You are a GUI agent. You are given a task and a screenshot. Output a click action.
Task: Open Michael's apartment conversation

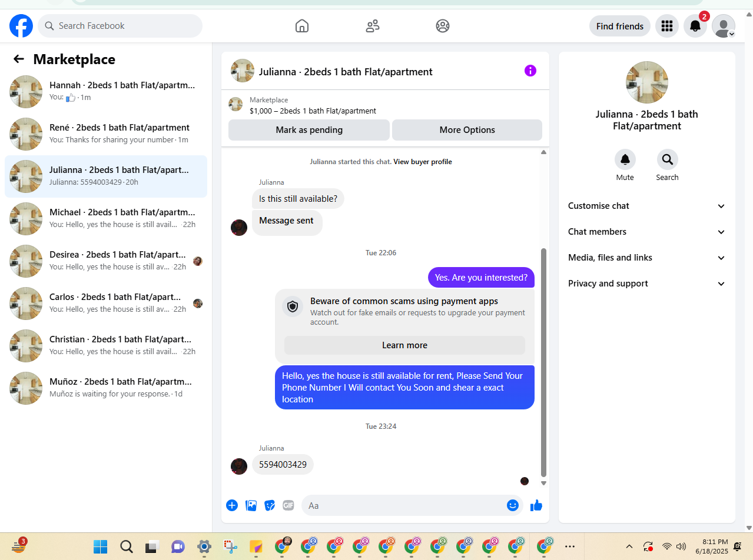tap(106, 219)
